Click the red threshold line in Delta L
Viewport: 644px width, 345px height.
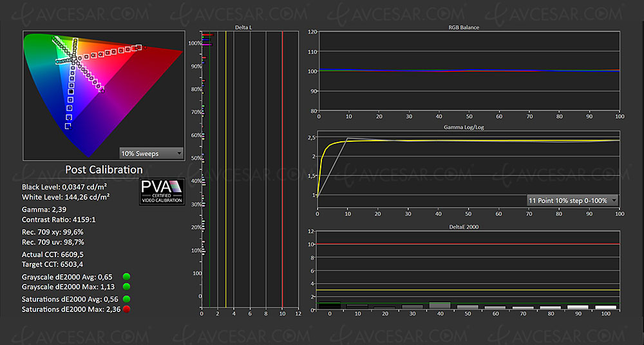(282, 168)
